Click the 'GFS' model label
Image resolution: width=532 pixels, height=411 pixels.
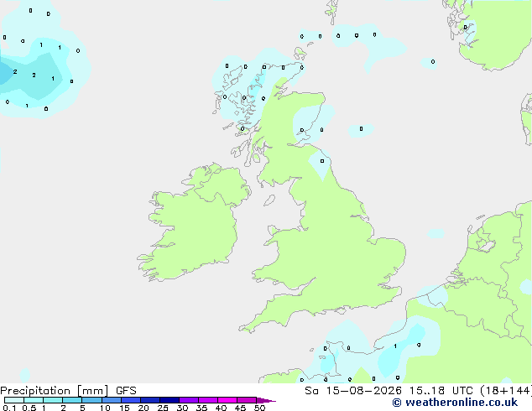point(126,391)
